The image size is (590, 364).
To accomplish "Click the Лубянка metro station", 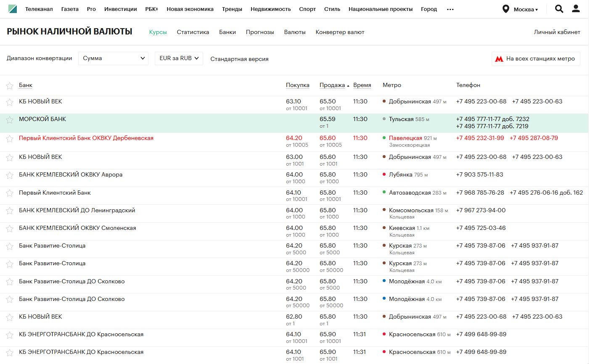I will (x=400, y=175).
